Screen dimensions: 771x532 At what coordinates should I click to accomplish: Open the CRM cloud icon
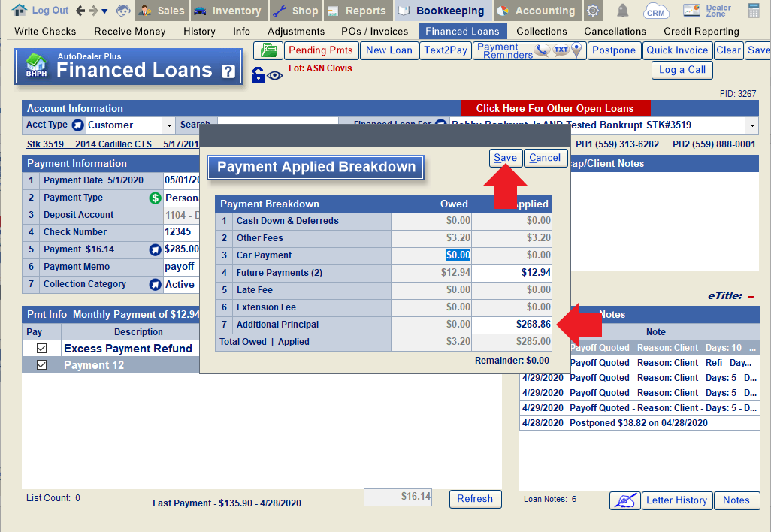(x=655, y=11)
